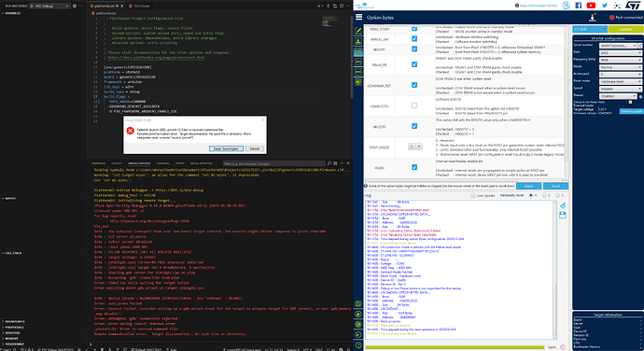Viewport: 644px width, 351px height.
Task: Uncheck the CCMSRAM_RST option
Action: coord(414,85)
